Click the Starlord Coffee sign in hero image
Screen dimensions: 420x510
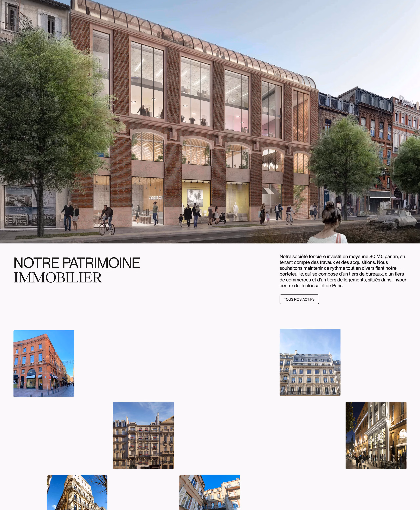coord(156,198)
